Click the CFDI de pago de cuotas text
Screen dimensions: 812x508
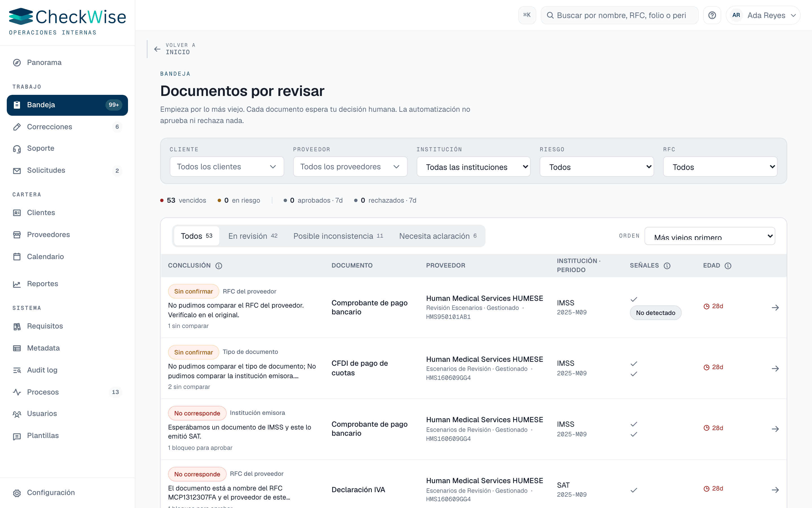(360, 368)
